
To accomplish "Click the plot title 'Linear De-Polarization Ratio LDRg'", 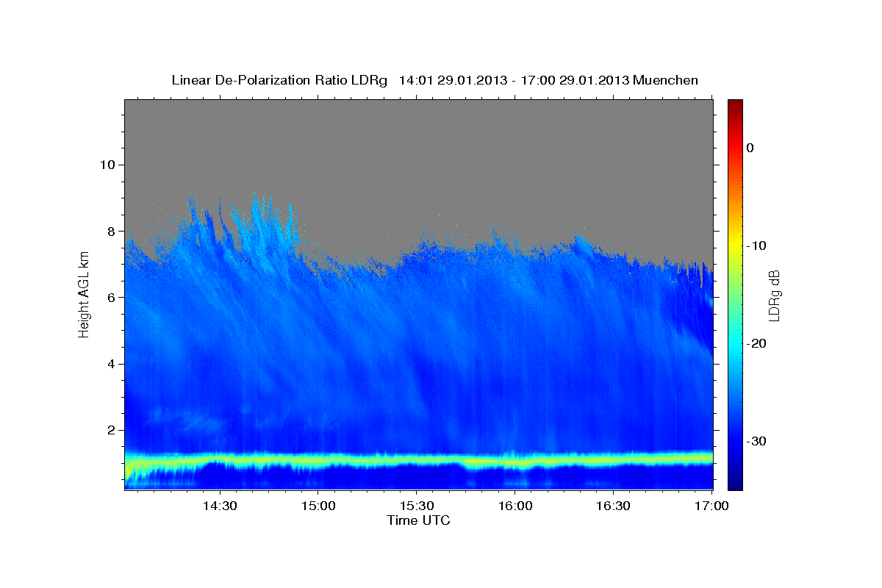I will (x=279, y=80).
